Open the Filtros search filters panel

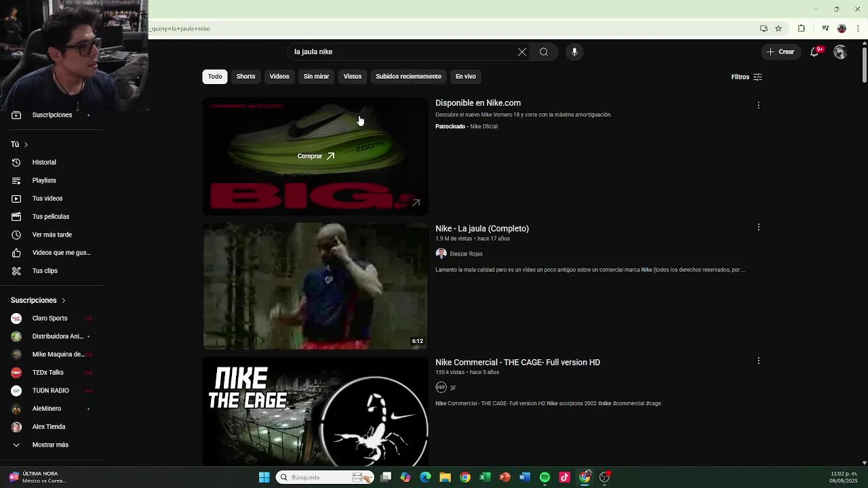747,77
